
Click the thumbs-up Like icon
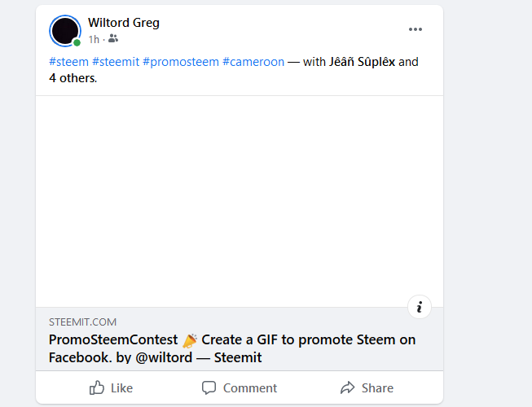[x=97, y=387]
